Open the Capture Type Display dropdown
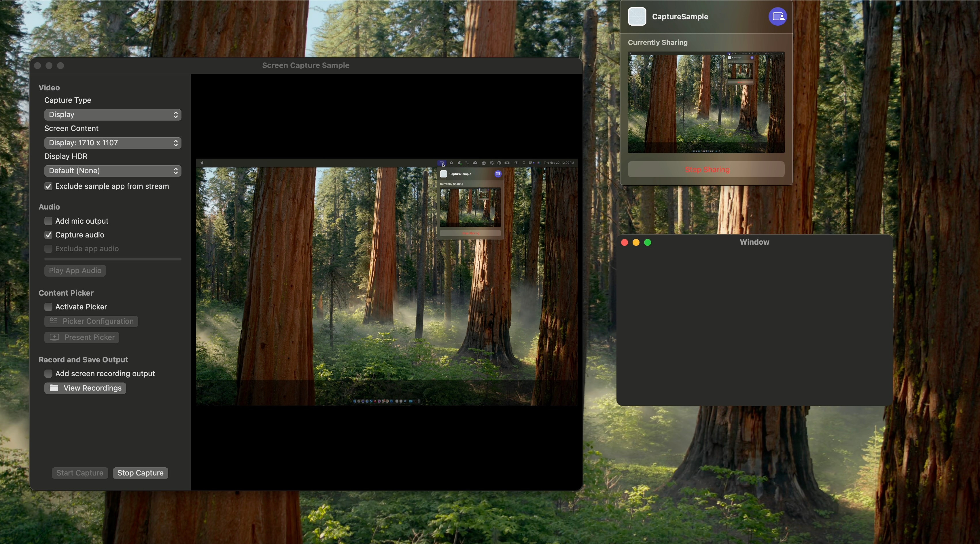The height and width of the screenshot is (544, 980). [113, 115]
